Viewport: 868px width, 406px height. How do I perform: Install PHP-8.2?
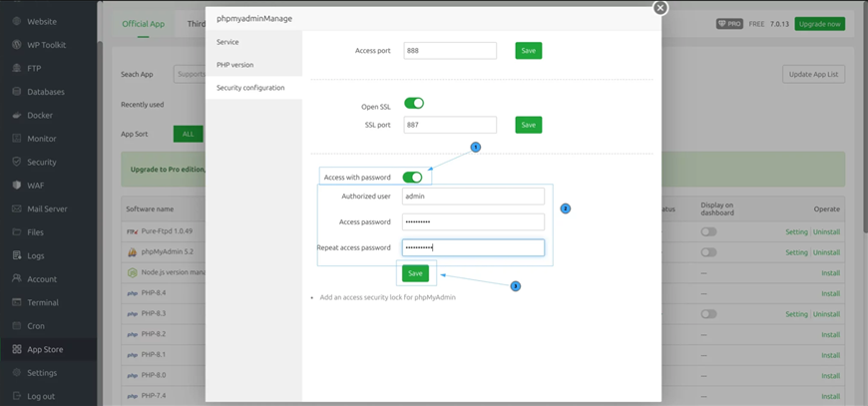tap(831, 334)
